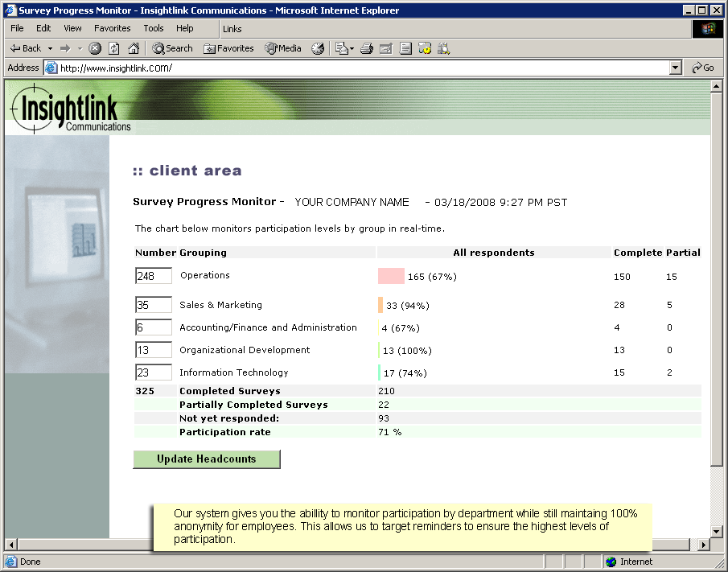Open the History icon in toolbar
728x572 pixels.
(318, 48)
